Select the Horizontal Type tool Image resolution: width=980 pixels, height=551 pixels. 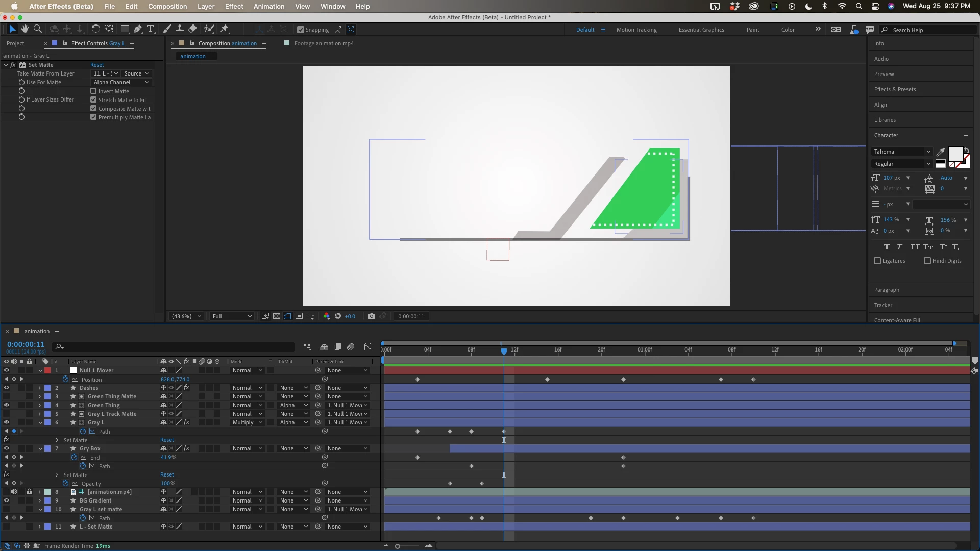[151, 29]
